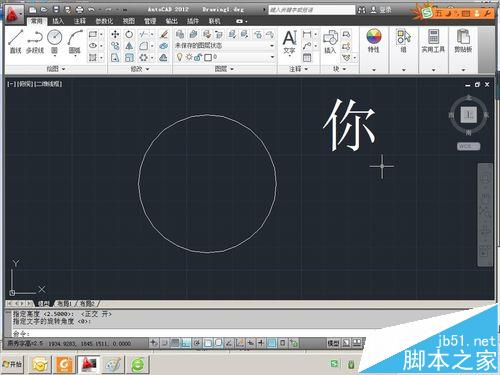Screen dimensions: 500x375
Task: Expand the Modify (修改) panel
Action: 140,69
